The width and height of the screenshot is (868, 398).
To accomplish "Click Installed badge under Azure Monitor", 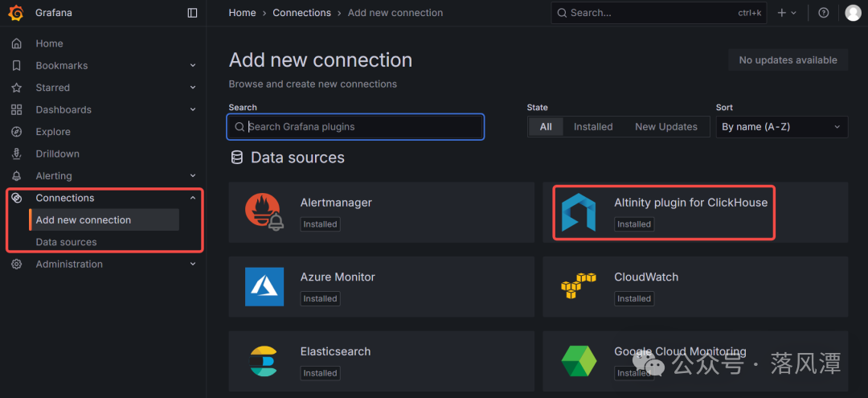I will pyautogui.click(x=320, y=298).
